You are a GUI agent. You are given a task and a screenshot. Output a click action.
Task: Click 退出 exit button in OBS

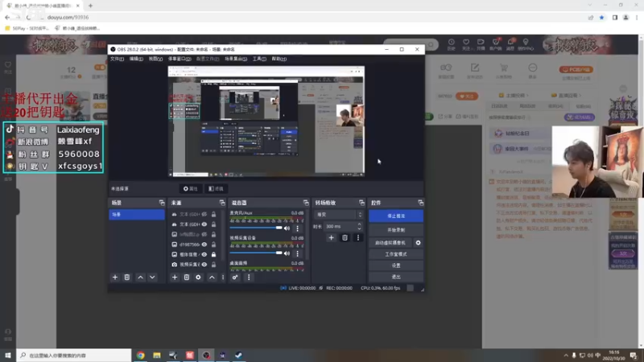point(396,277)
